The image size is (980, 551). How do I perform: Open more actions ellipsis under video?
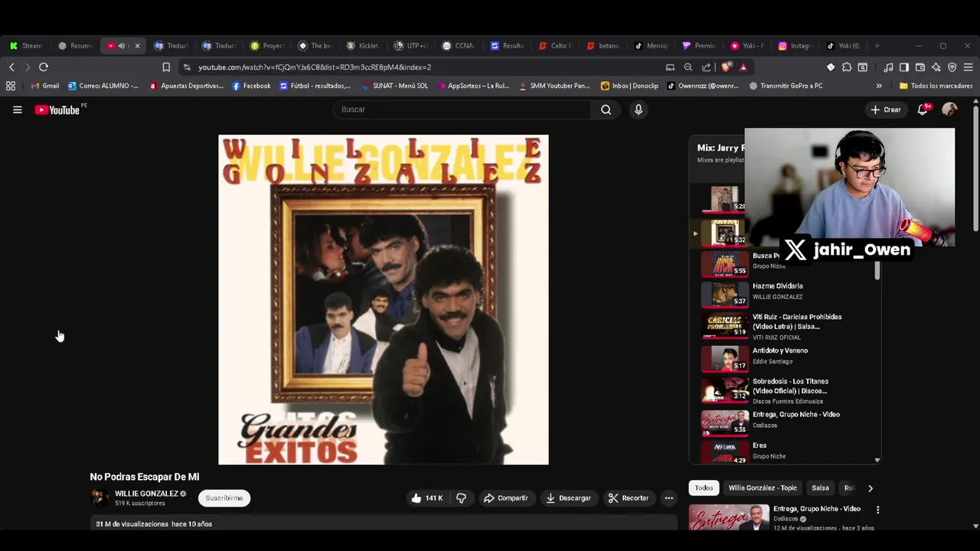tap(668, 498)
